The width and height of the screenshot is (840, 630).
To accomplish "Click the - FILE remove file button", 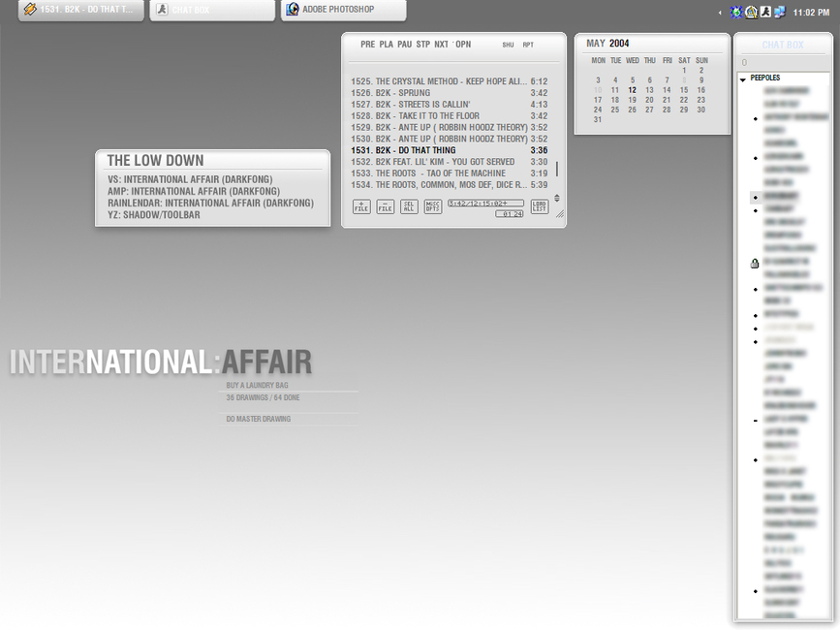I will point(386,206).
